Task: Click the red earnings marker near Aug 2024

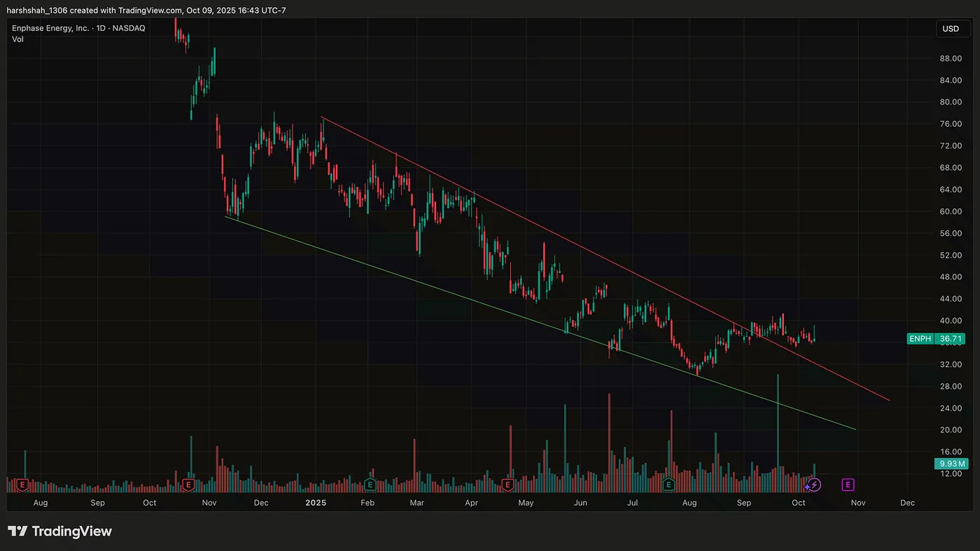Action: pyautogui.click(x=22, y=484)
